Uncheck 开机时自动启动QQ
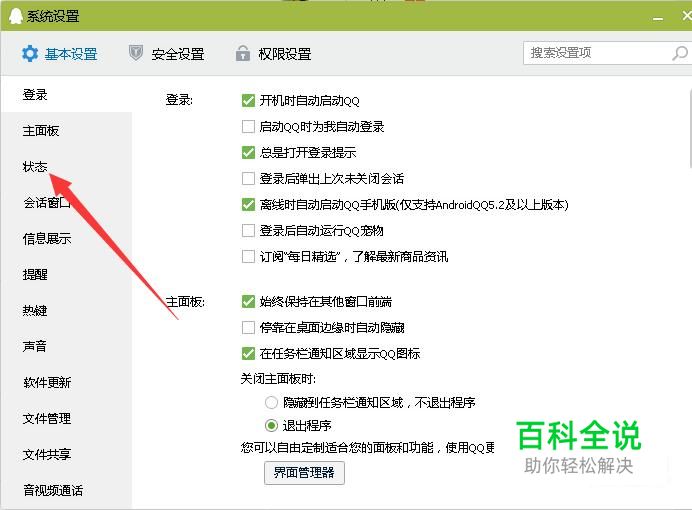This screenshot has height=510, width=692. pyautogui.click(x=248, y=101)
